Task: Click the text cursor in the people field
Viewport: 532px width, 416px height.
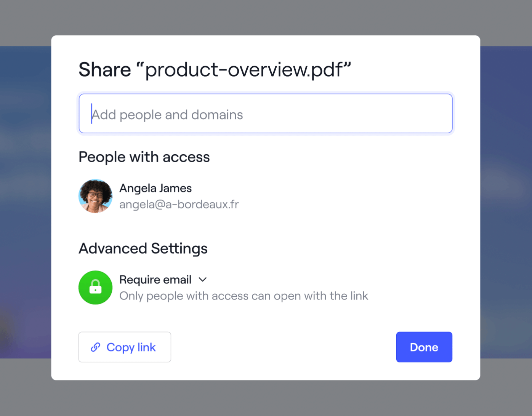Action: [92, 114]
